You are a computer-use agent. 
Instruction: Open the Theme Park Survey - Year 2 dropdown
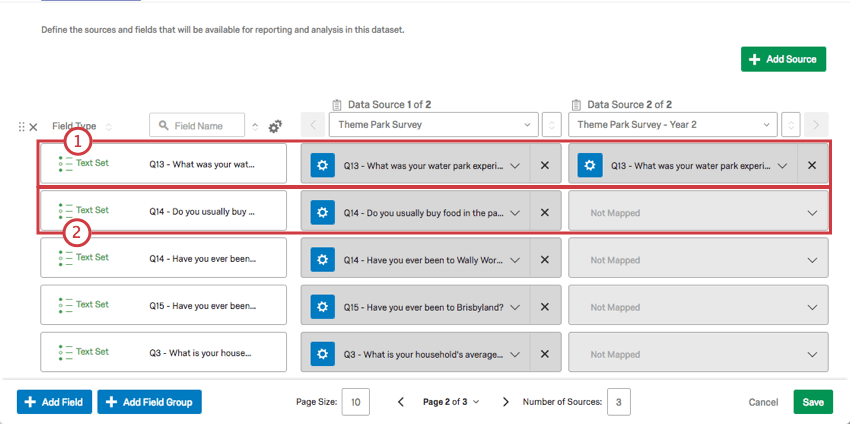[673, 125]
